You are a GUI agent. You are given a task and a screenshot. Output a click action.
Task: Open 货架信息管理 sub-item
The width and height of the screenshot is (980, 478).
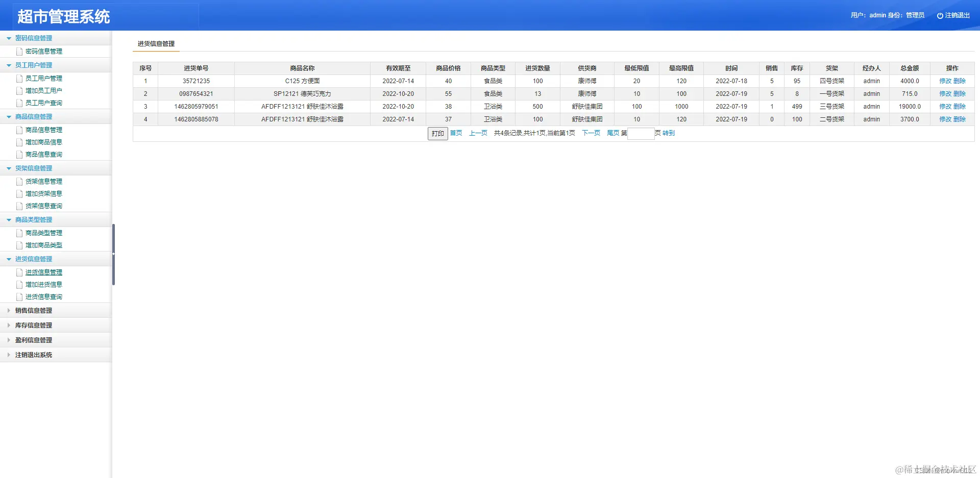coord(44,182)
